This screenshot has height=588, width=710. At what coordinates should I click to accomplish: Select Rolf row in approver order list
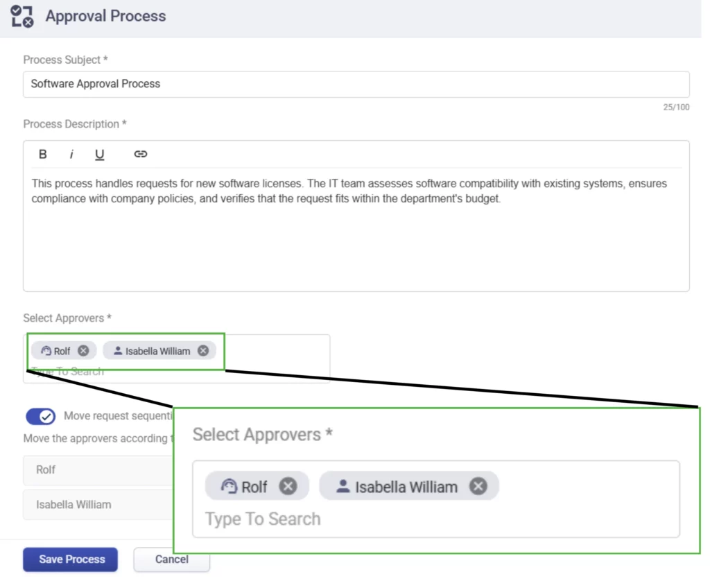97,469
